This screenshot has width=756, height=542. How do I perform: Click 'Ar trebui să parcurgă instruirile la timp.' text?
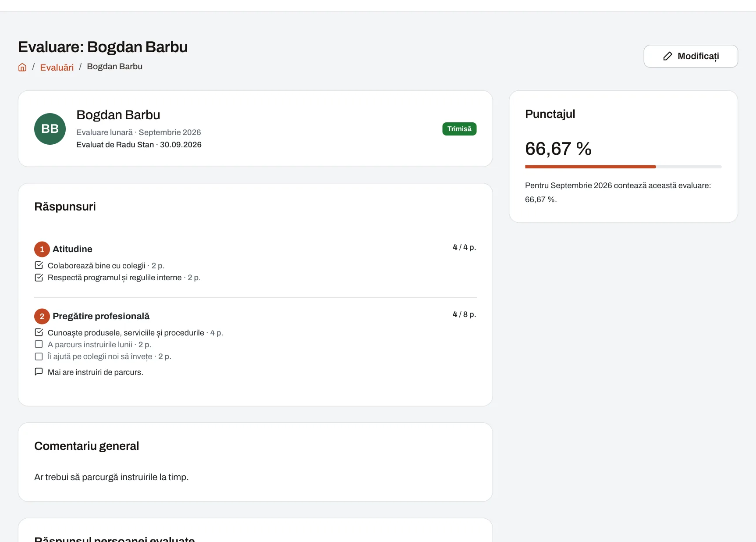(111, 477)
